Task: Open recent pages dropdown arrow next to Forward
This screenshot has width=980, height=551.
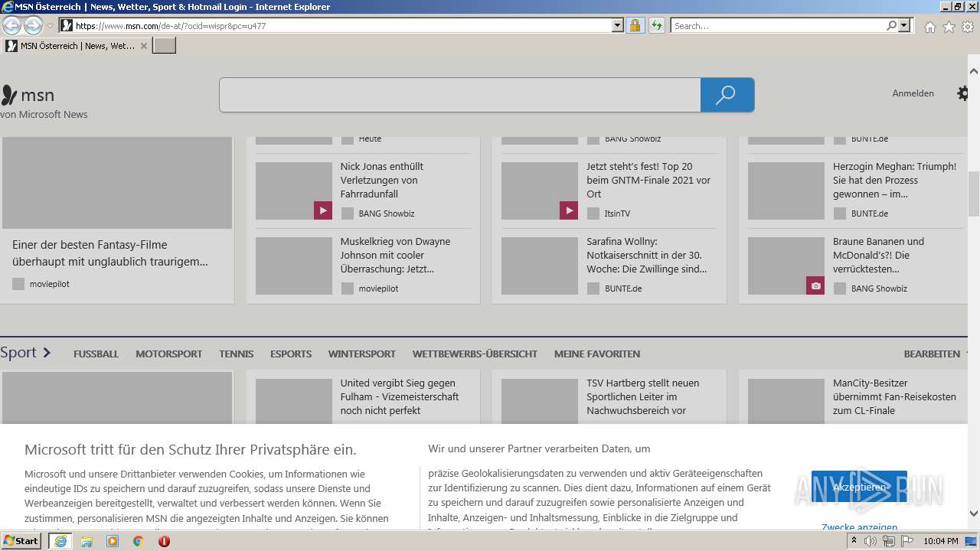Action: click(51, 25)
